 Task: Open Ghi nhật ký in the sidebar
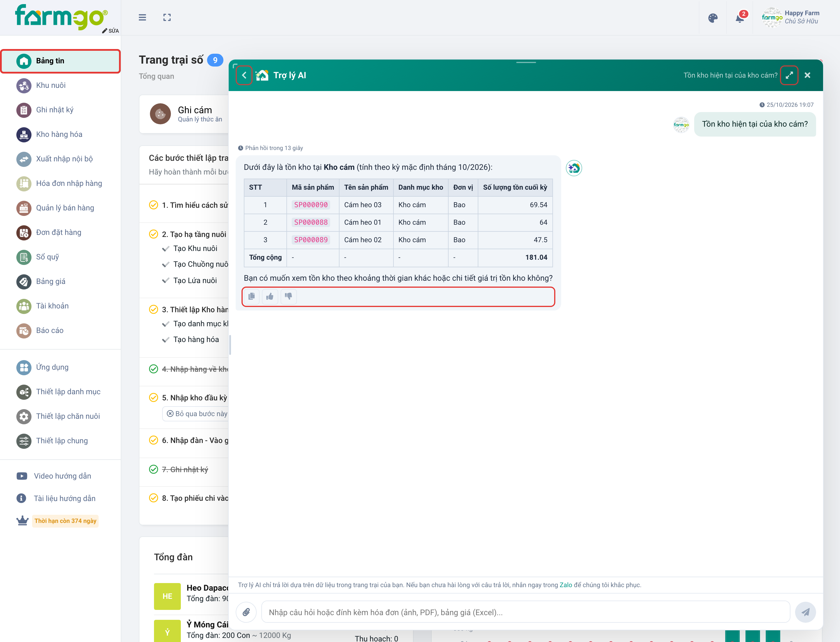coord(60,110)
